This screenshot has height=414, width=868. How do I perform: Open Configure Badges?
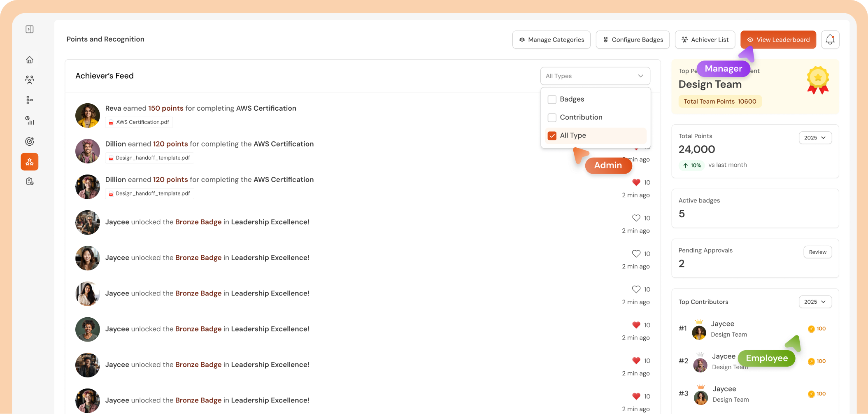(633, 40)
